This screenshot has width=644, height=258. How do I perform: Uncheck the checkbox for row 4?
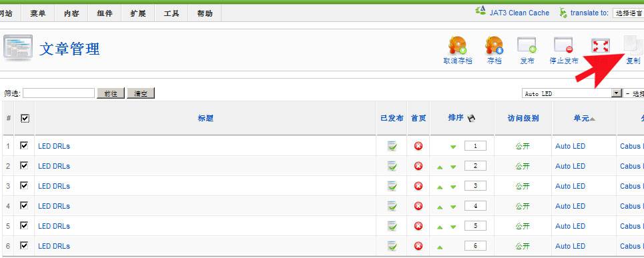(24, 205)
